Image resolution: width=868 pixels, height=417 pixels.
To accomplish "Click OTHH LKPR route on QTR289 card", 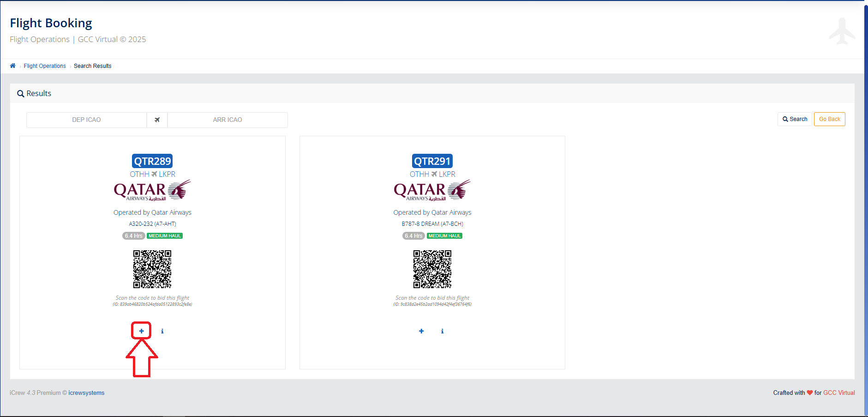I will pyautogui.click(x=152, y=174).
